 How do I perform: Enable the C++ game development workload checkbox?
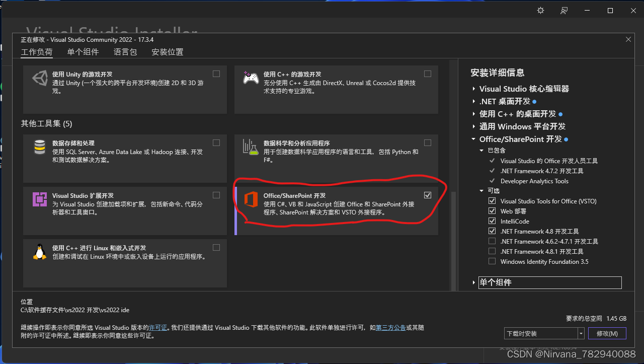[x=428, y=74]
